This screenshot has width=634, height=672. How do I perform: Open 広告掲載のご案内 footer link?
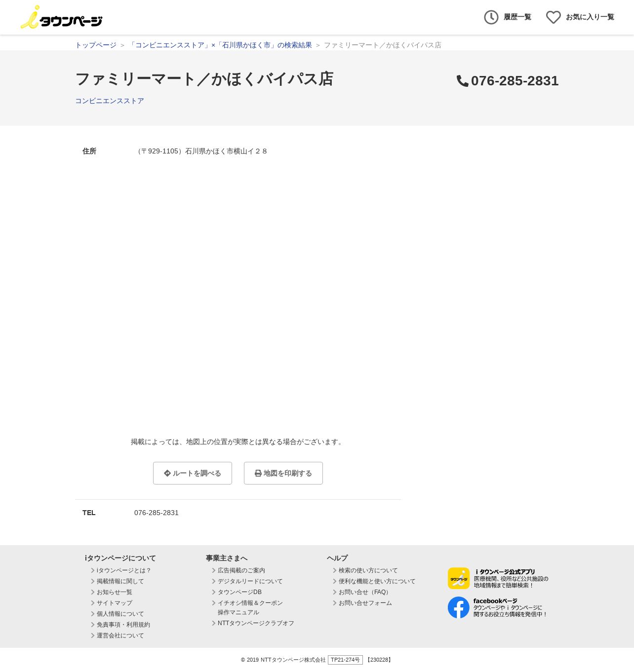coord(241,570)
